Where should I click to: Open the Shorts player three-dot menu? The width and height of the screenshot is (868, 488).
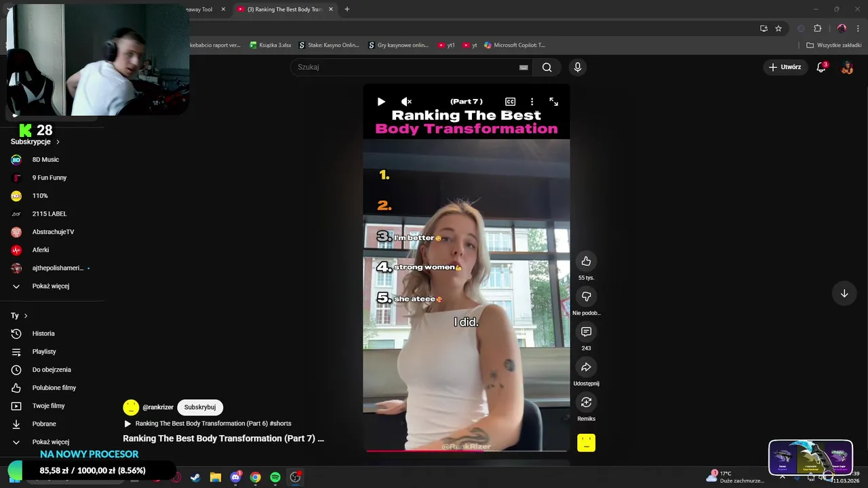pos(532,102)
